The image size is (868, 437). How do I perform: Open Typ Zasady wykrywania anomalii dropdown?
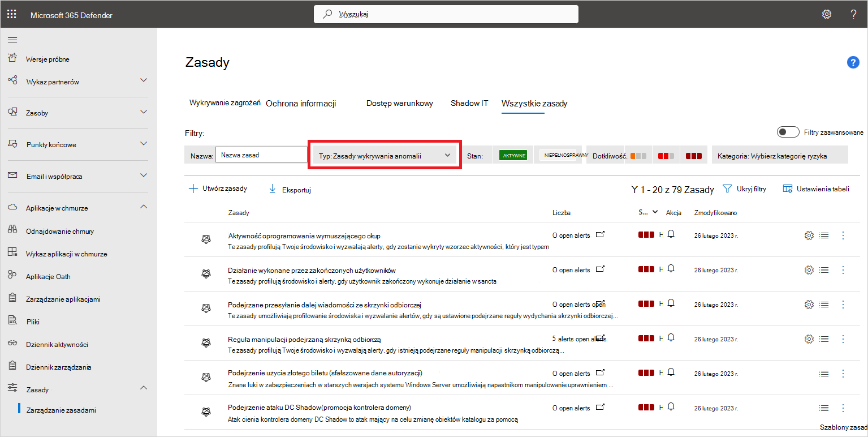click(385, 155)
